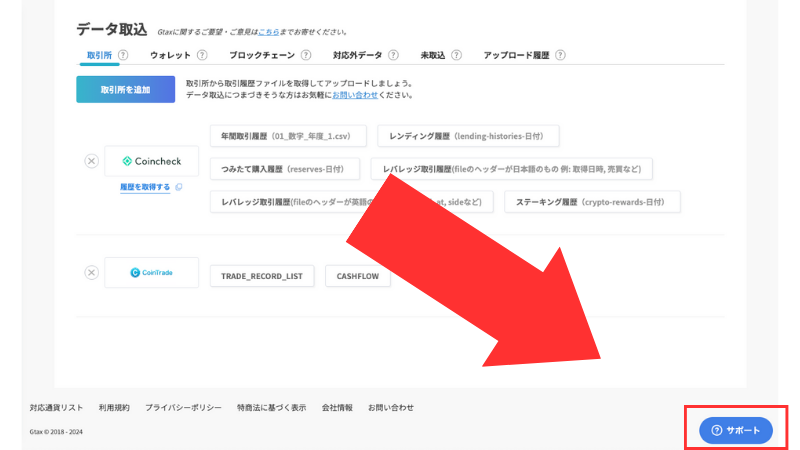Open the 取引所 tab
800x450 pixels.
pyautogui.click(x=99, y=55)
